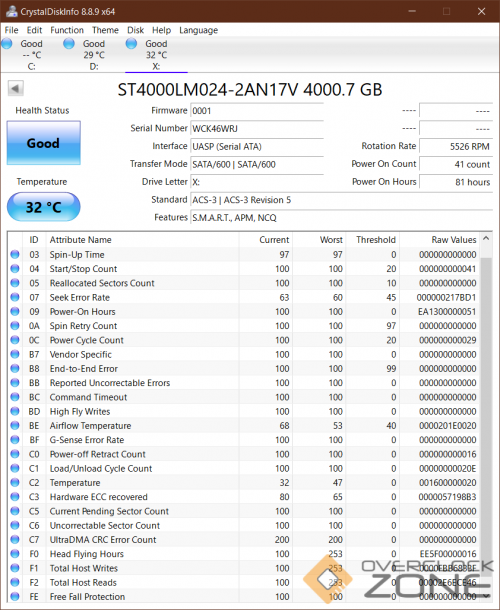Open the Function menu
The height and width of the screenshot is (610, 500).
point(67,30)
